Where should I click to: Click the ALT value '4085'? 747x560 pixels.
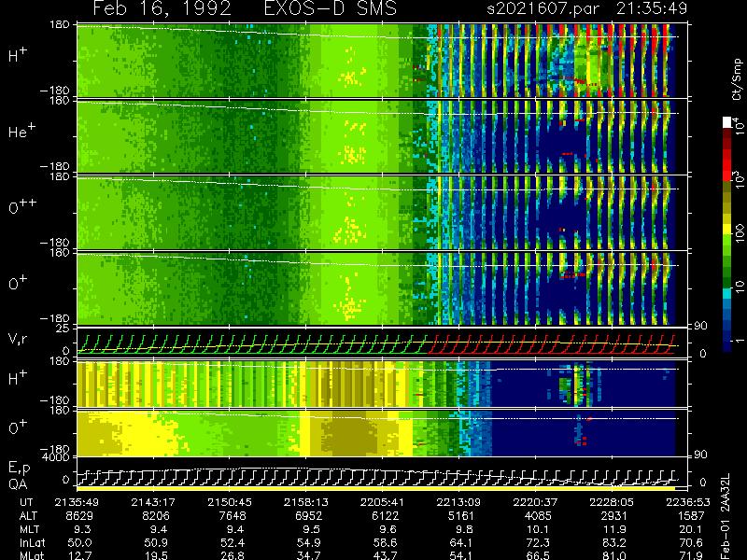[538, 516]
